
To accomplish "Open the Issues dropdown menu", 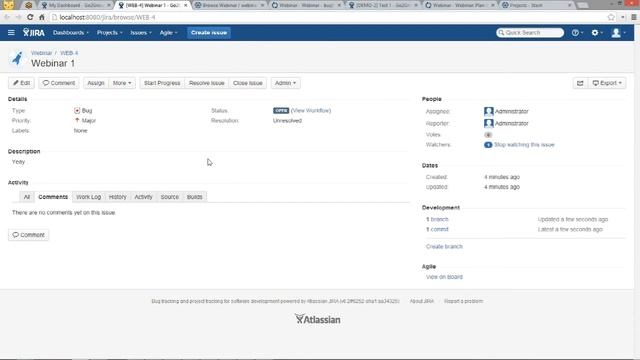I will click(x=141, y=32).
